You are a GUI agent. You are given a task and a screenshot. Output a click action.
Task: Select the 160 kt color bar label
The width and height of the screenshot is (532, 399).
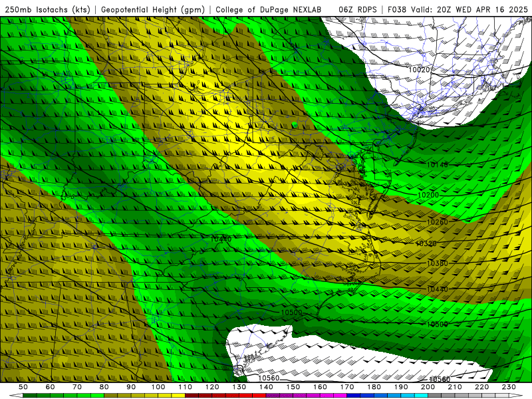(x=320, y=387)
